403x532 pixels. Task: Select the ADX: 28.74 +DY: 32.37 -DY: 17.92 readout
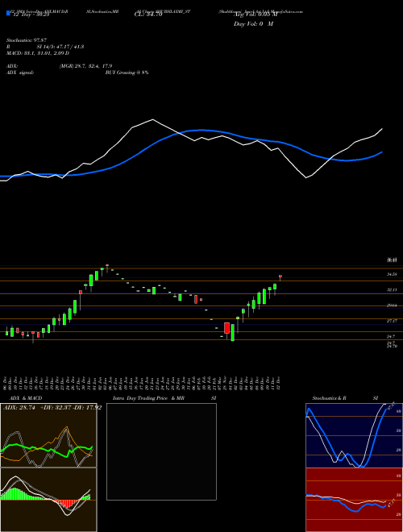pos(52,408)
